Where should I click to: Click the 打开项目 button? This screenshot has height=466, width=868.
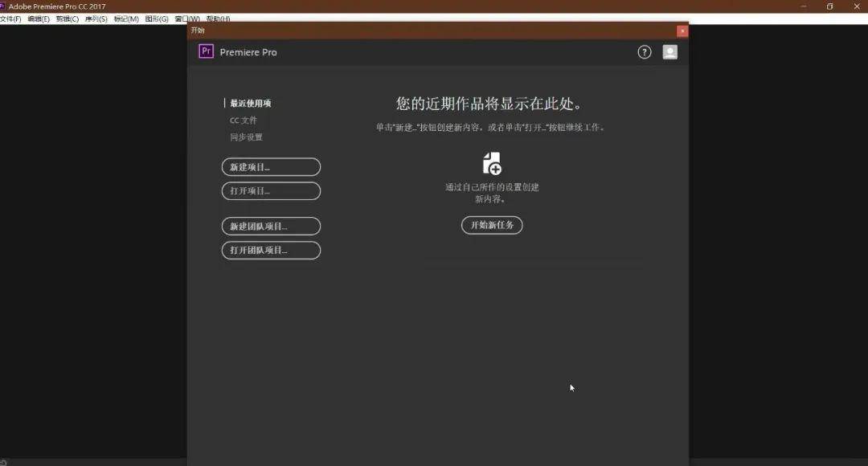click(x=271, y=190)
